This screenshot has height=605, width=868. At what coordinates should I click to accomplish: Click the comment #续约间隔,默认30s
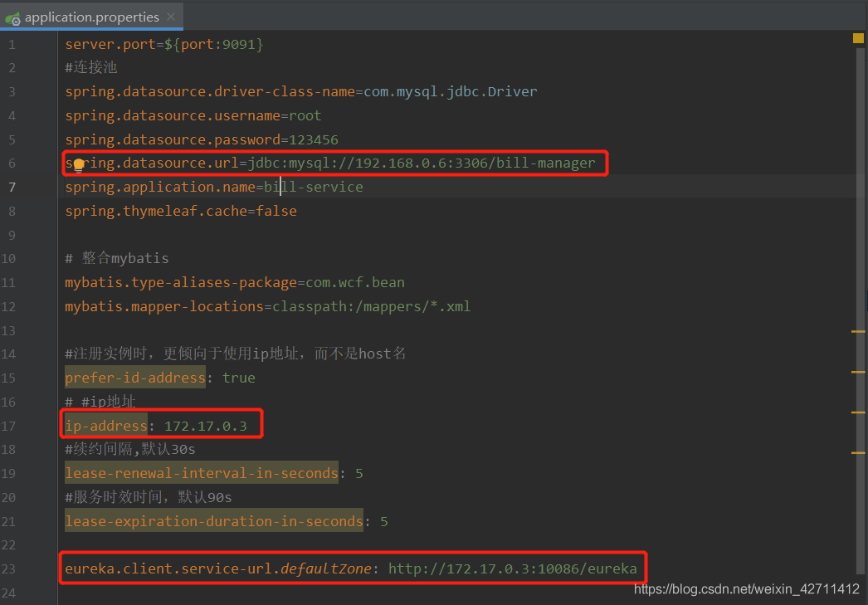[130, 450]
